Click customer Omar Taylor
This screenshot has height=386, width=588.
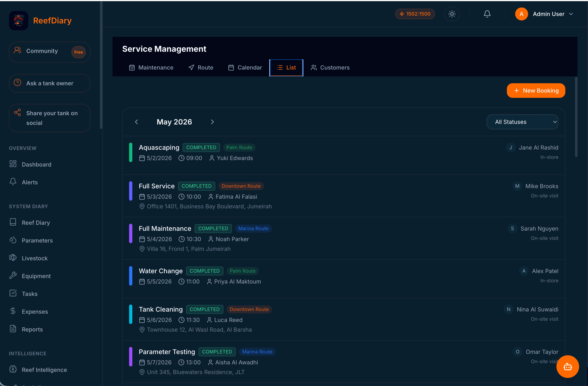pos(542,352)
